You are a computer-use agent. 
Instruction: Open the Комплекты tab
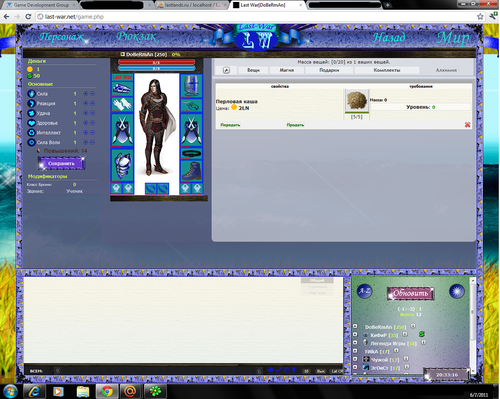[387, 70]
